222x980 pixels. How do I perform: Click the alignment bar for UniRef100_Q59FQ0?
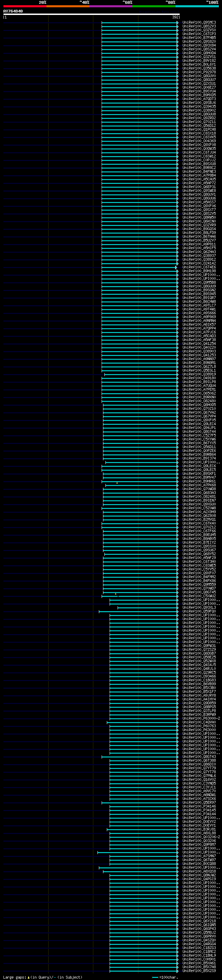click(x=138, y=612)
